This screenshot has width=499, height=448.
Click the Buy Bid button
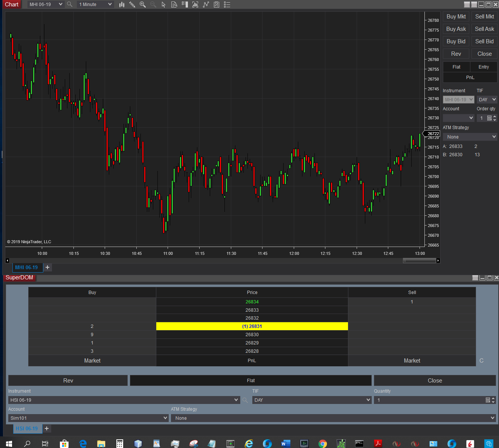pyautogui.click(x=456, y=41)
